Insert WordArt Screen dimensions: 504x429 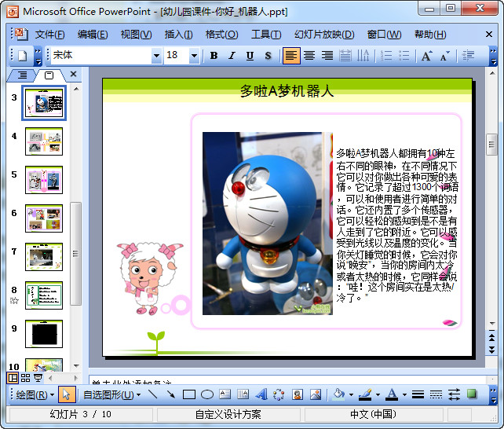pos(261,394)
